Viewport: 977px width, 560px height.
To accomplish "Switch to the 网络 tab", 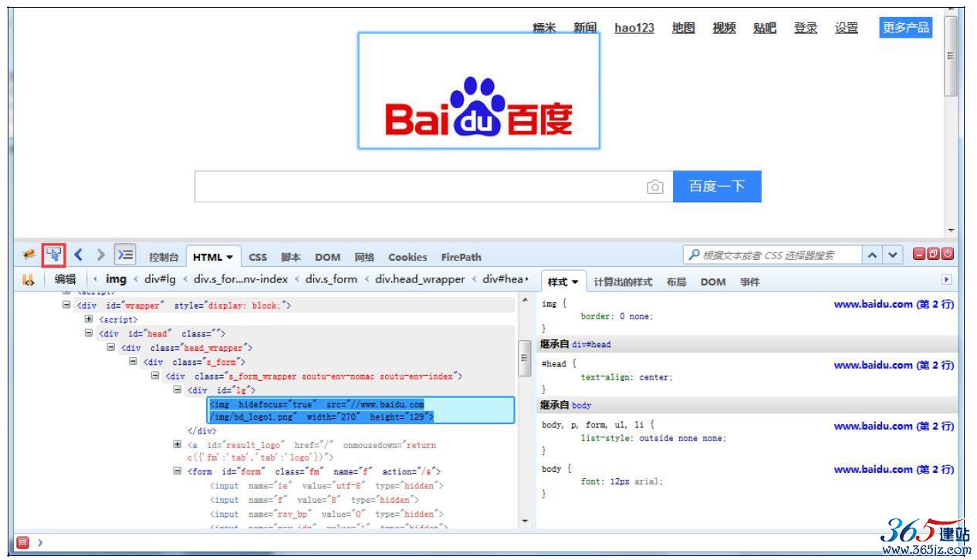I will pyautogui.click(x=364, y=257).
